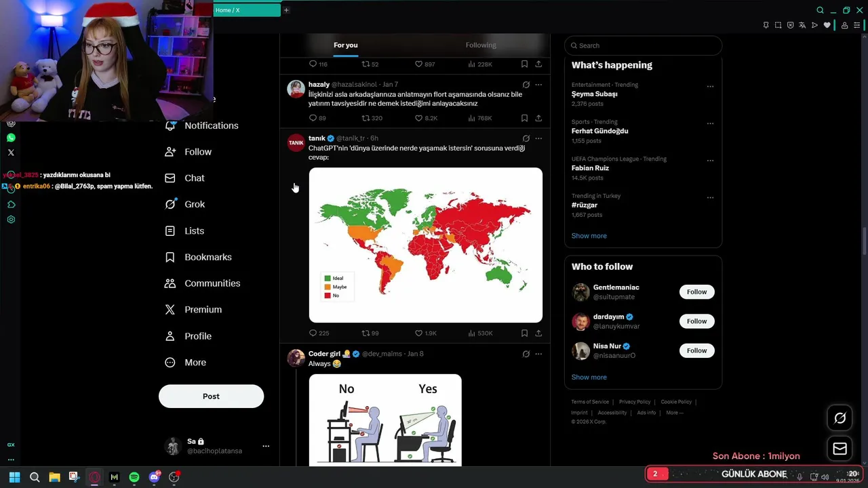The height and width of the screenshot is (488, 868).
Task: Open more options on hazaly post
Action: pos(538,85)
